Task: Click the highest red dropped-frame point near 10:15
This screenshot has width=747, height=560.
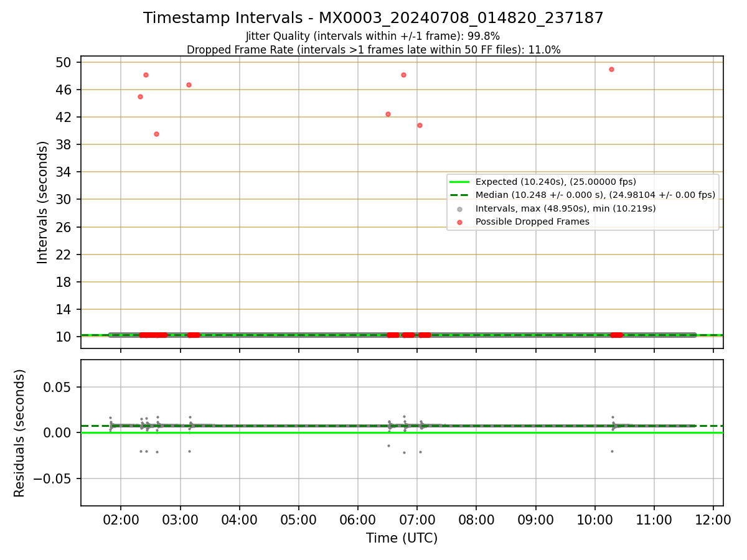Action: (611, 69)
